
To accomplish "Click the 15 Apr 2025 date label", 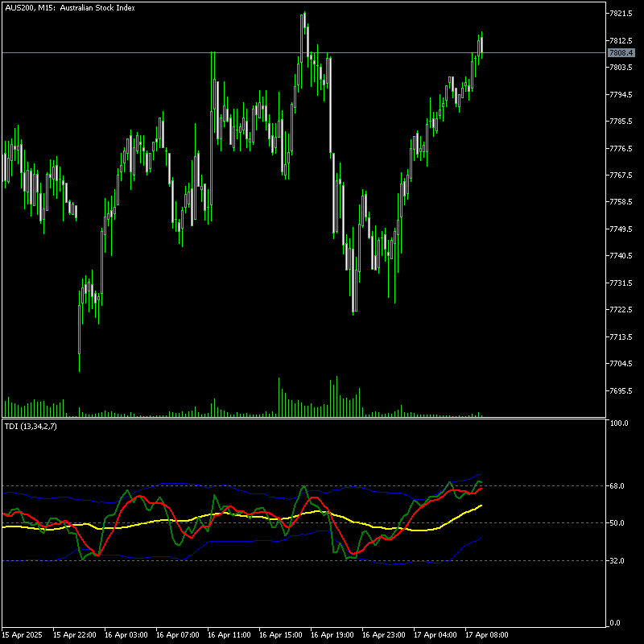I will tap(23, 634).
